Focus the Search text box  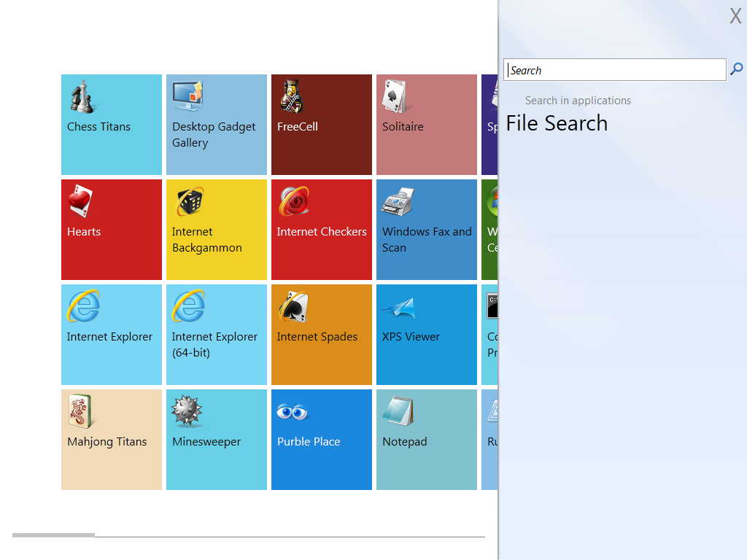[614, 70]
